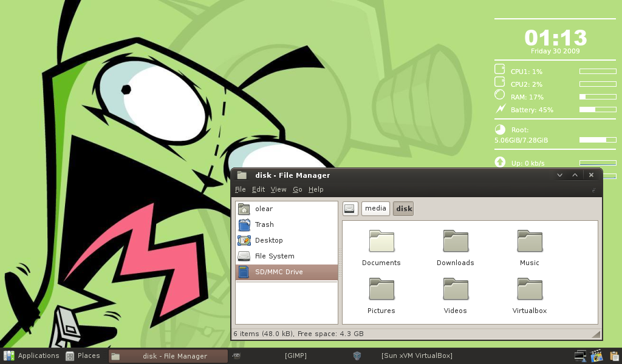Select SD/MMC Drive in sidebar
This screenshot has height=364, width=622.
coord(287,272)
